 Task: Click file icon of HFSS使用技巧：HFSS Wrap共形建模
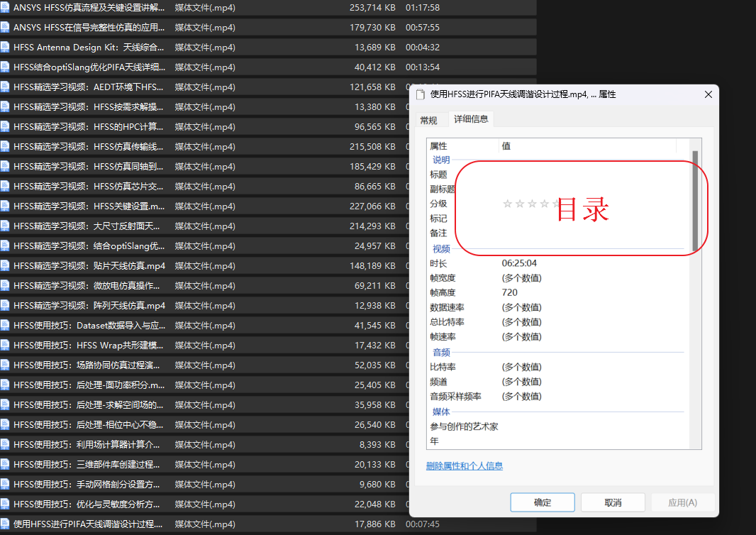(x=5, y=346)
